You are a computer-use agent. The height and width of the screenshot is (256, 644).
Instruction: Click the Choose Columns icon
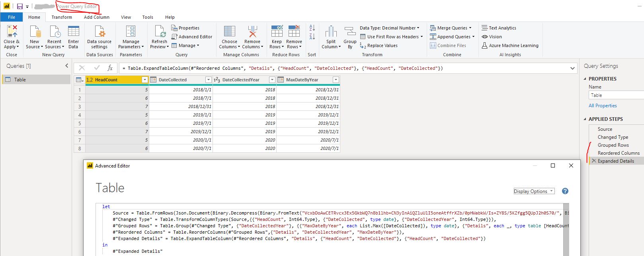[230, 31]
